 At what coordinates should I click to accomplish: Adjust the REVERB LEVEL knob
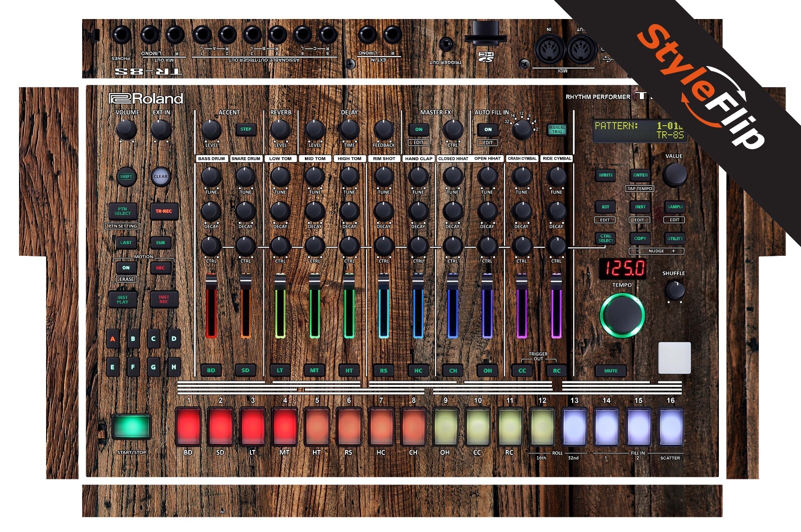click(280, 130)
